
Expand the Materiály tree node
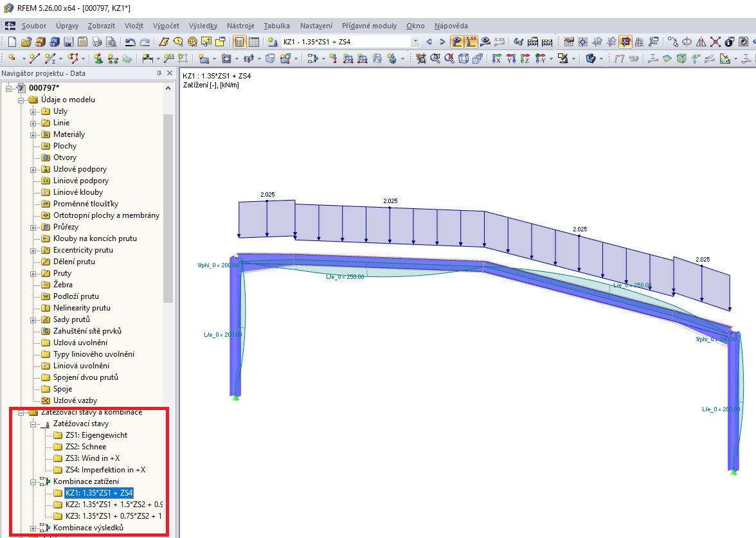point(33,134)
